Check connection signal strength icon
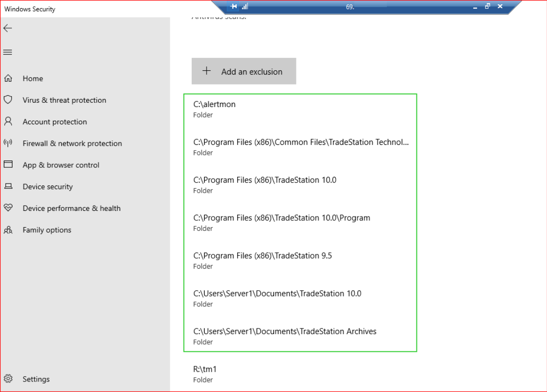The image size is (547, 392). pos(245,7)
